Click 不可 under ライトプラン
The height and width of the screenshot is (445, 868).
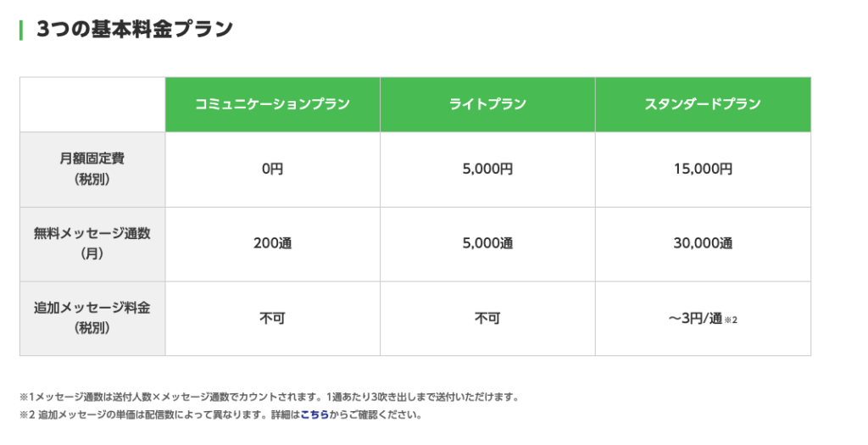point(487,318)
